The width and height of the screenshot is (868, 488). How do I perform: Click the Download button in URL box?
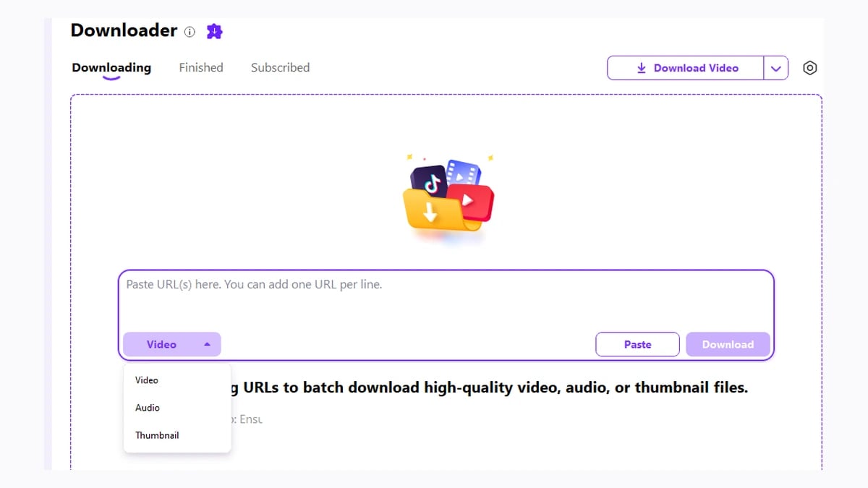(728, 344)
